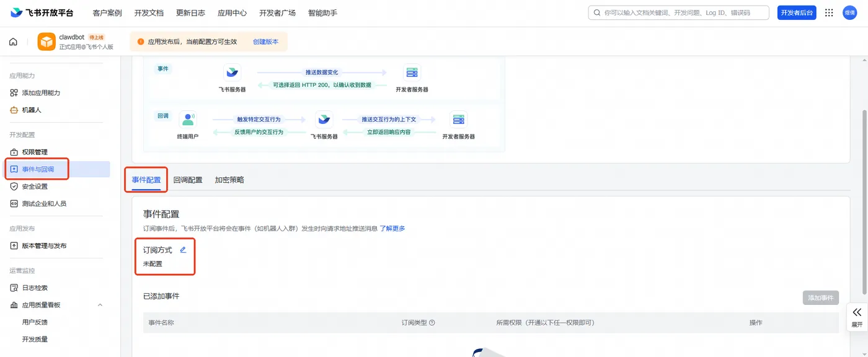Click the 测试企业和人员 icon
The width and height of the screenshot is (868, 357).
(x=14, y=204)
